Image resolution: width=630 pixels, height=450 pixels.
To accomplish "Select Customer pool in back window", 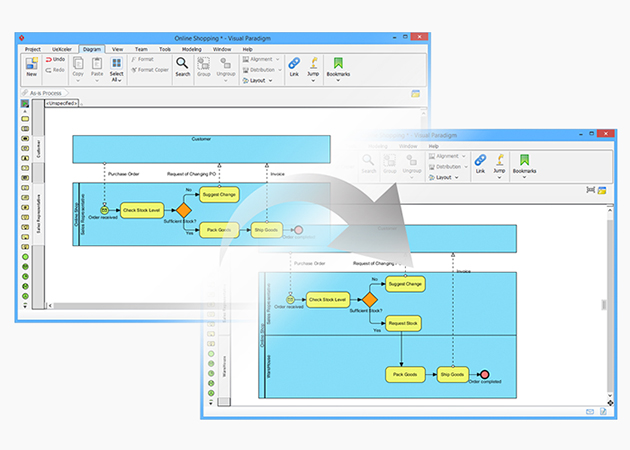I will click(201, 149).
